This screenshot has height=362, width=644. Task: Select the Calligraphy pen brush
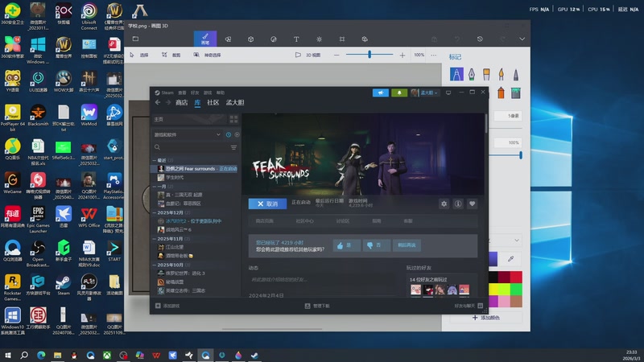(472, 74)
